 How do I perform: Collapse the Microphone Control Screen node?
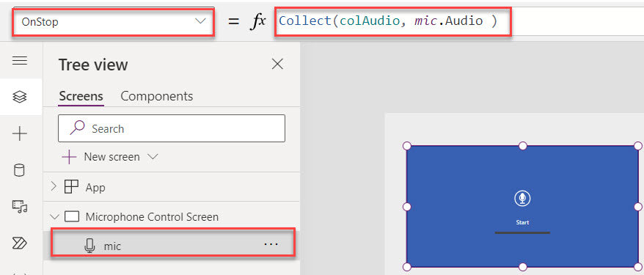(54, 216)
